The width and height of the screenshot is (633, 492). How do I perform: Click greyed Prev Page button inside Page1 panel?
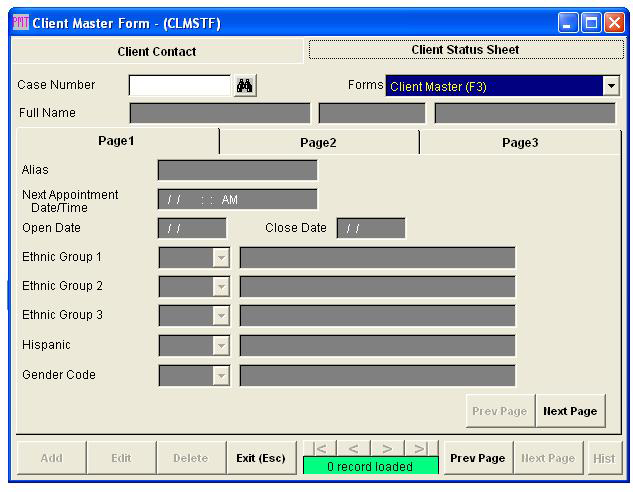pos(500,411)
